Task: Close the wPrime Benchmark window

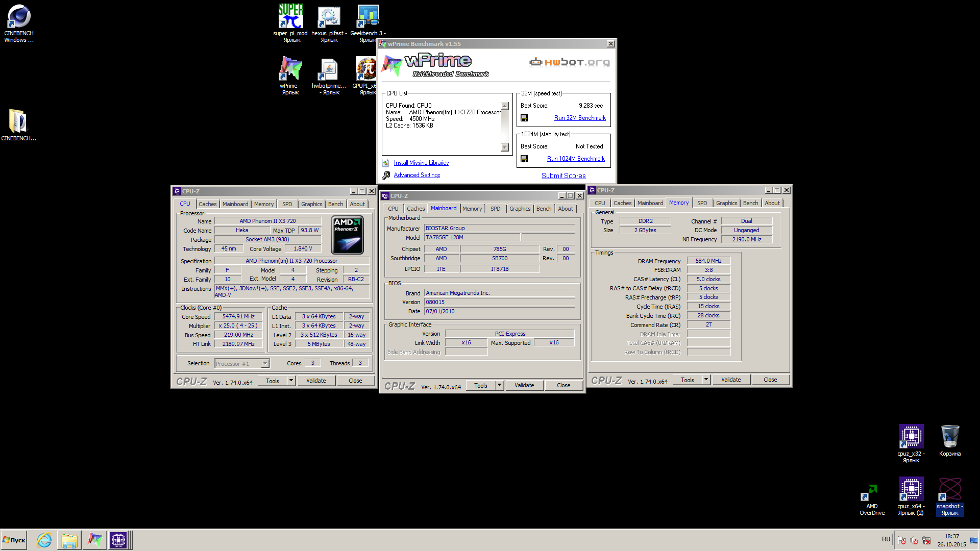Action: pos(610,44)
